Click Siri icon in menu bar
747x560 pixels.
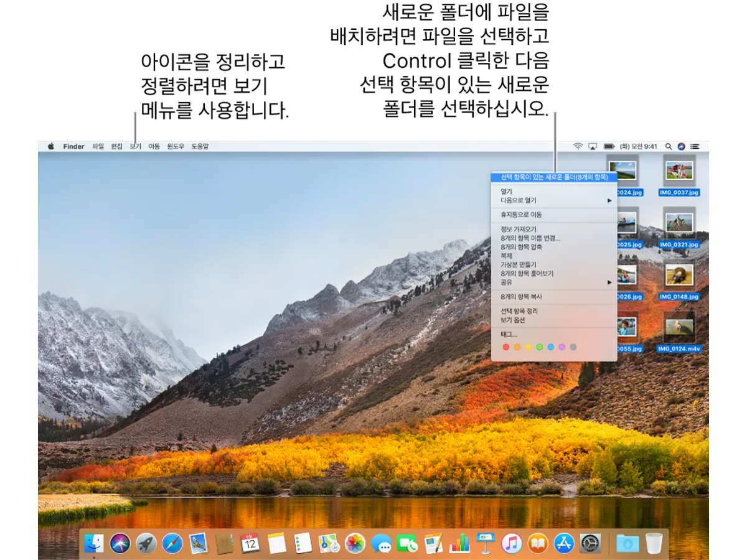coord(681,146)
